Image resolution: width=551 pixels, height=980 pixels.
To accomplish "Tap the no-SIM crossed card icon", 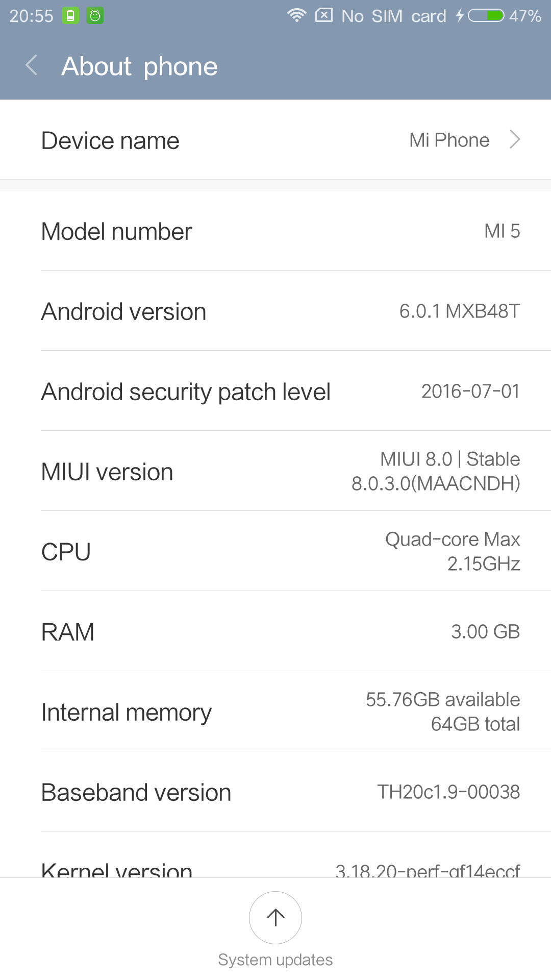I will [x=324, y=15].
